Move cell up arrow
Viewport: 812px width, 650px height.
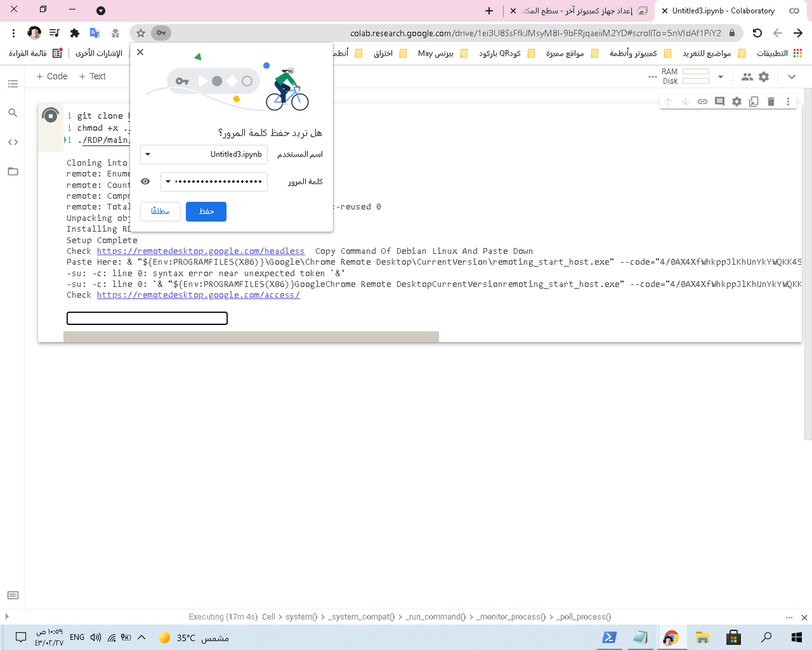(x=668, y=102)
